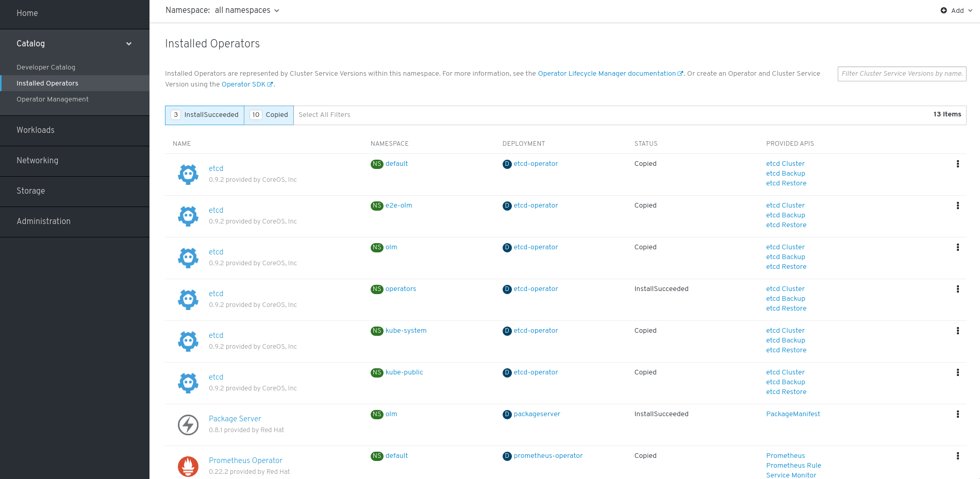
Task: Open the kube-system namespace link
Action: [406, 331]
